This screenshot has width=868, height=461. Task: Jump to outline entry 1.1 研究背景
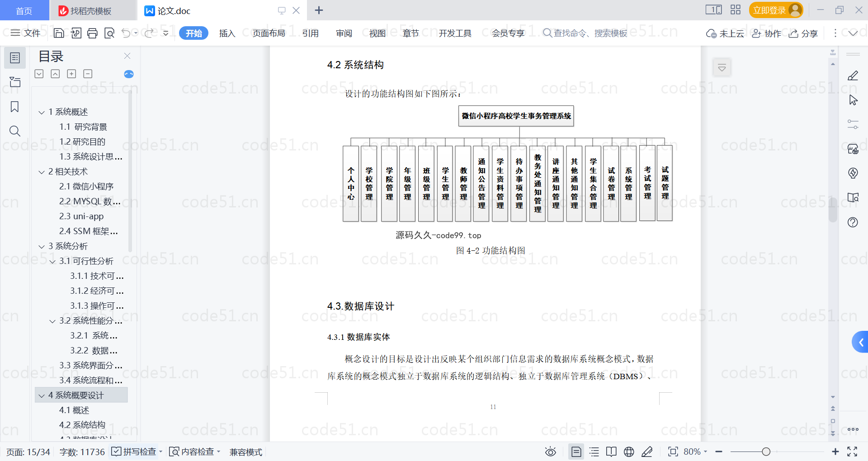[x=83, y=127]
